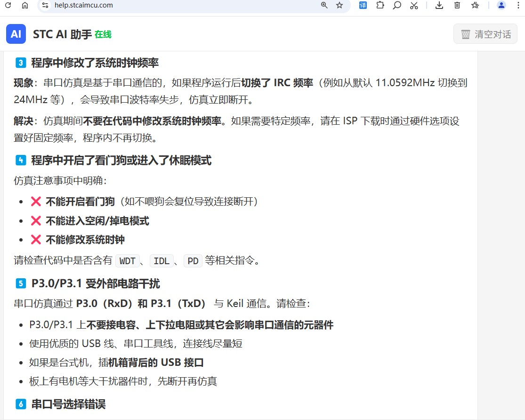Open the extensions puzzle icon
525x420 pixels.
click(x=380, y=5)
